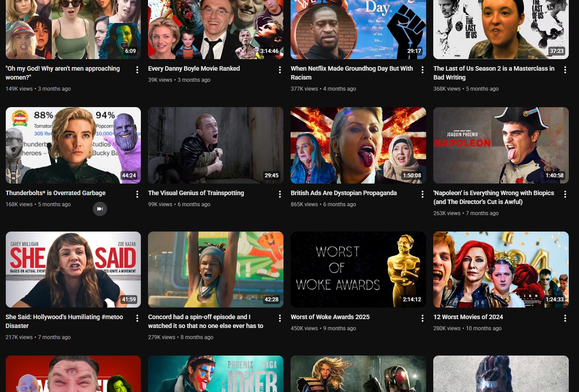Open three-dot menu for "Why aren't men approaching women" video
The height and width of the screenshot is (392, 579).
point(137,70)
